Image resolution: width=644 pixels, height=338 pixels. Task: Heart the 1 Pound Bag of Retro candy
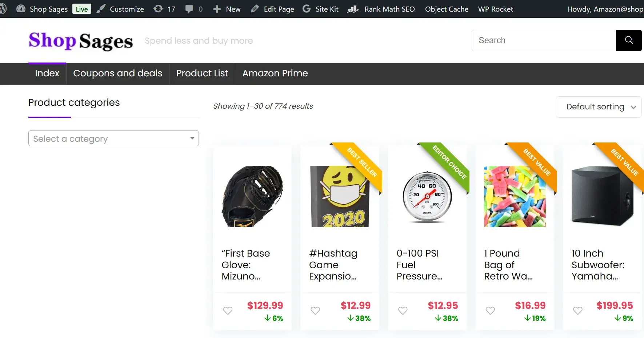click(490, 311)
